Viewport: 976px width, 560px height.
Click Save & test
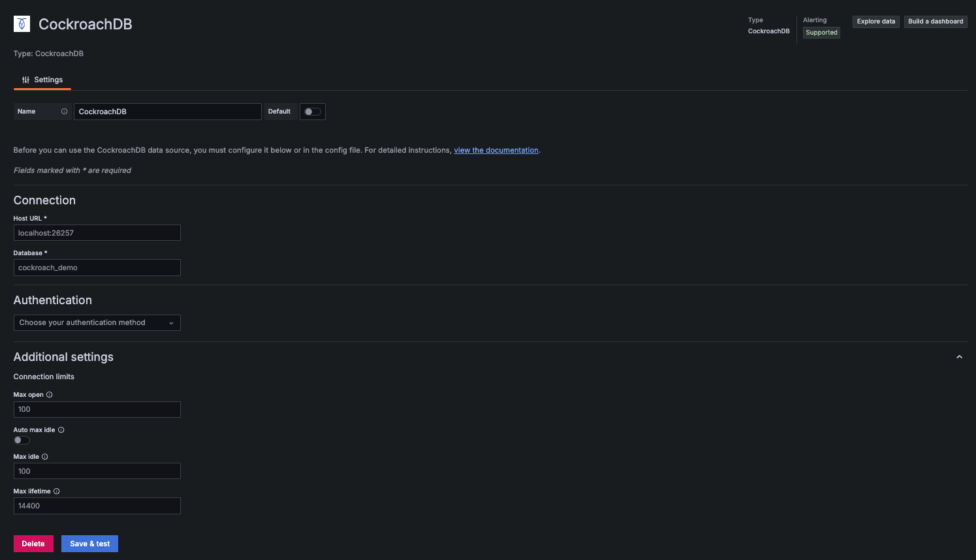[x=89, y=543]
